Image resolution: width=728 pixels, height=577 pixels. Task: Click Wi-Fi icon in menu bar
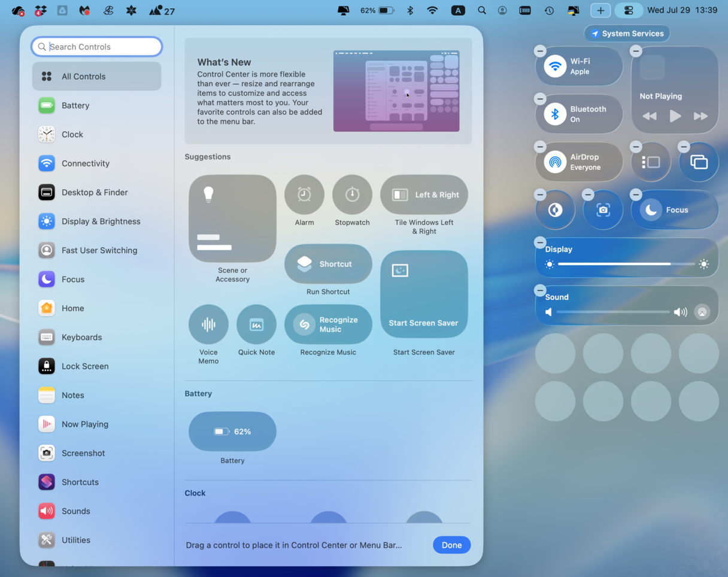[432, 10]
